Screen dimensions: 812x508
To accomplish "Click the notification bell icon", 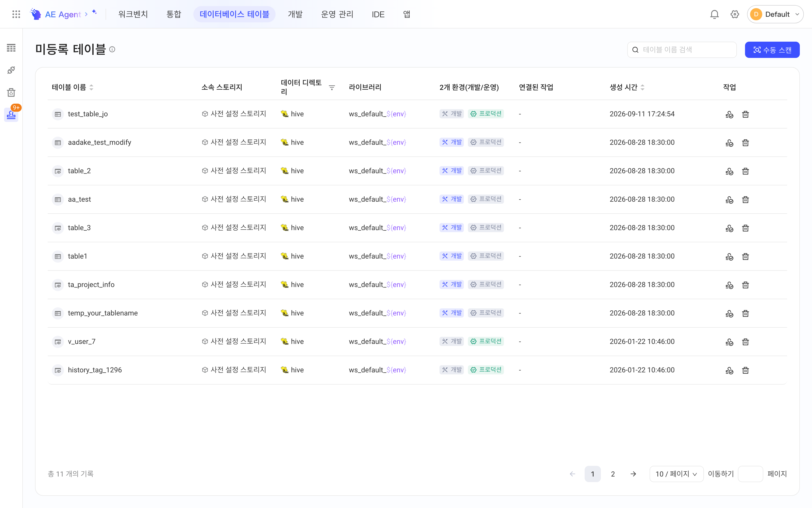I will click(x=714, y=14).
